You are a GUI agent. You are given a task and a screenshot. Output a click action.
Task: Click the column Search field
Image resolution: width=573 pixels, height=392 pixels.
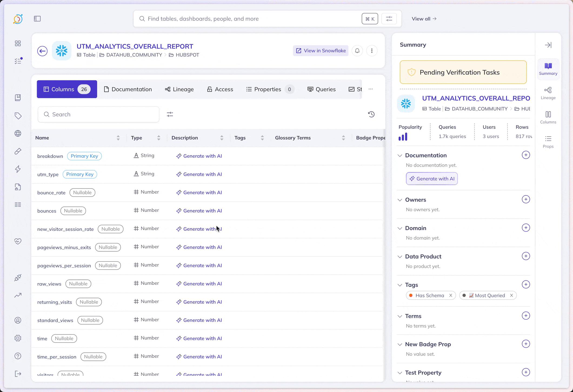[x=98, y=114]
